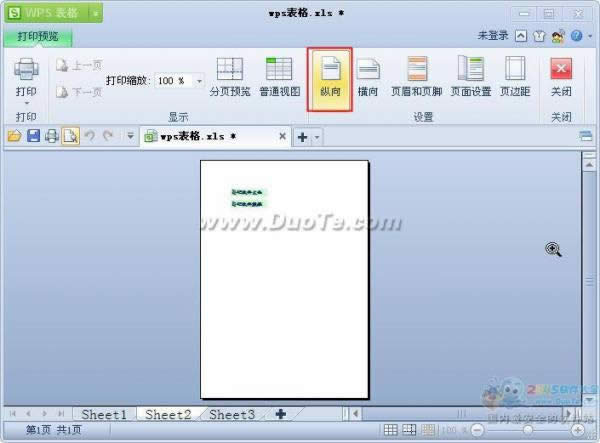Open the WPS 表格 application menu
600x443 pixels.
point(46,13)
